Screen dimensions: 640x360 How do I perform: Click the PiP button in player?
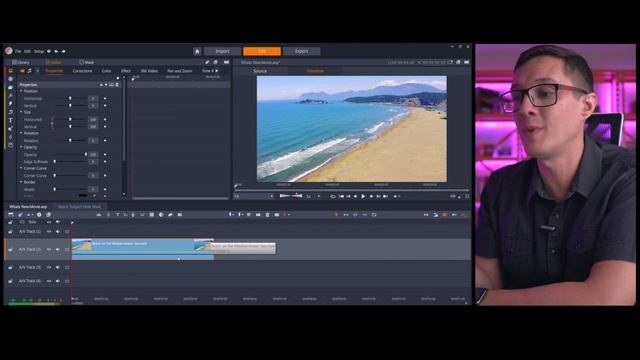(453, 196)
